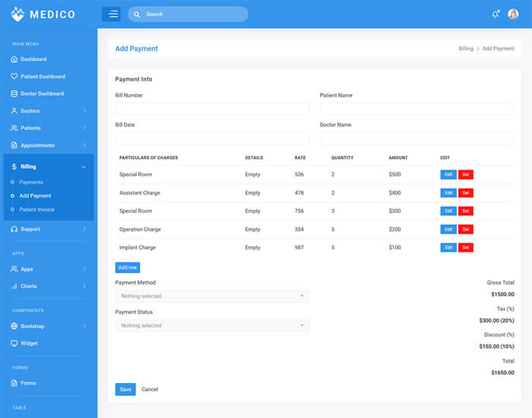Collapse the Billing sidebar section
Viewport: 532px width, 418px height.
(84, 166)
